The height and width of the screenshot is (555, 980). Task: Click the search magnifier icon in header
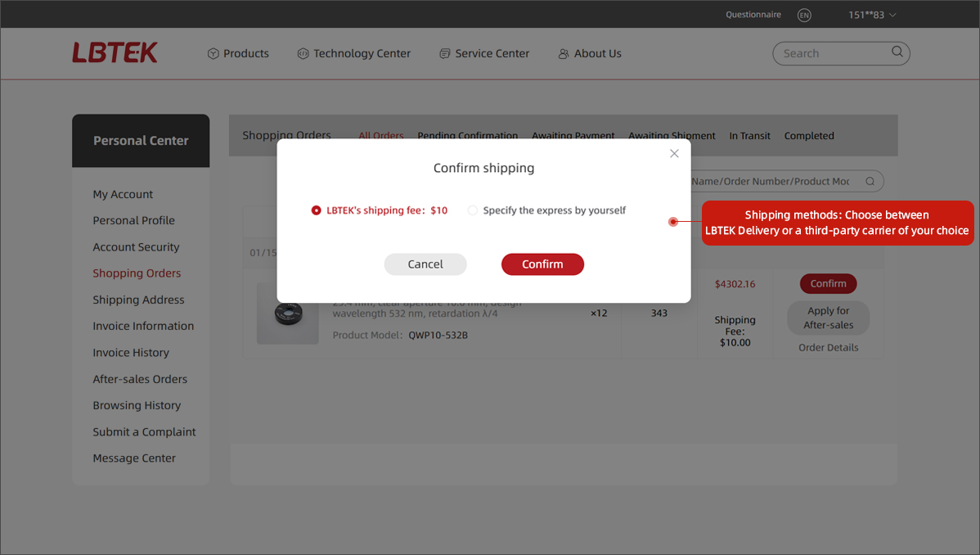897,52
